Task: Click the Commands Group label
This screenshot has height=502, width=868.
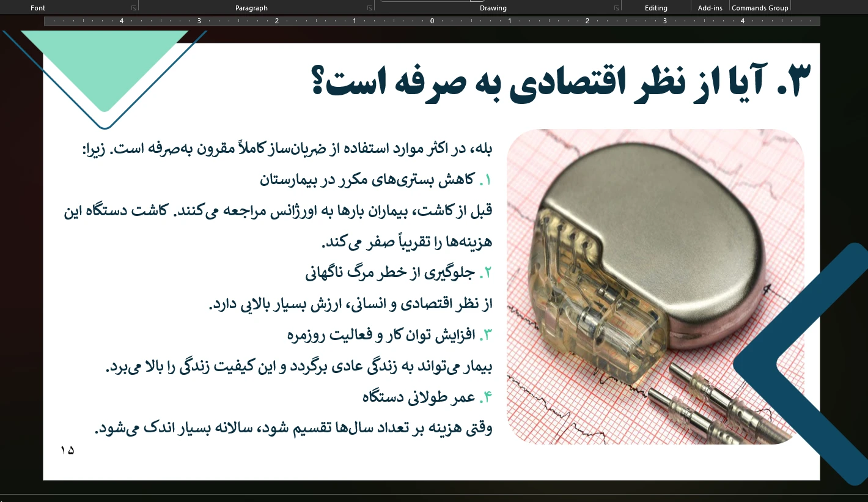Action: point(760,8)
